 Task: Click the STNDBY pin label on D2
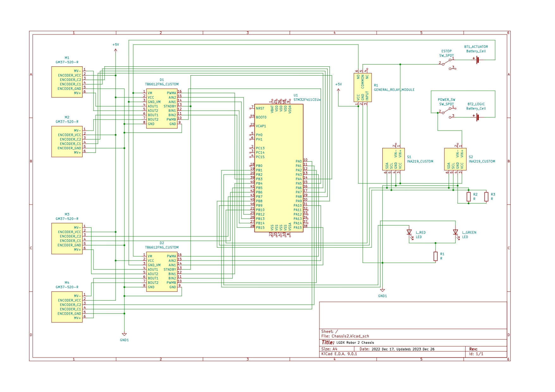point(170,269)
